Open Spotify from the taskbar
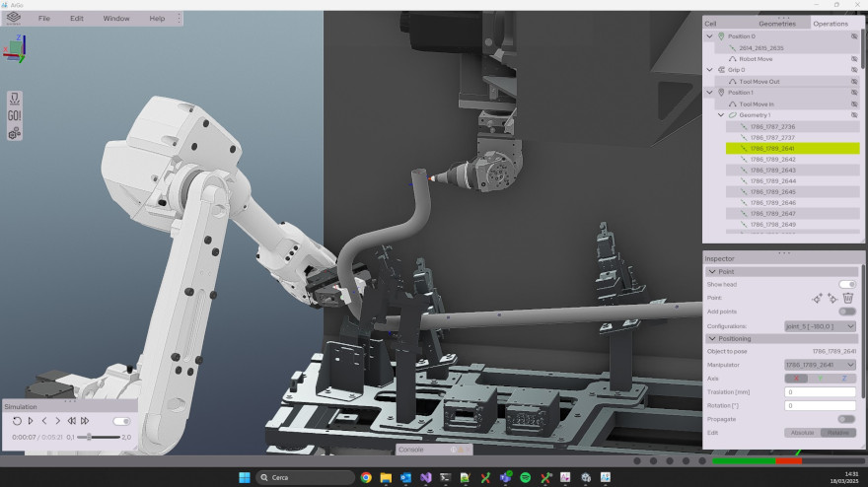 pos(526,477)
